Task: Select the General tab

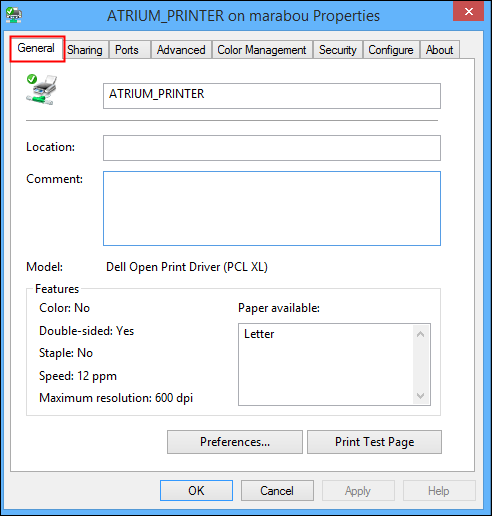Action: click(x=36, y=48)
